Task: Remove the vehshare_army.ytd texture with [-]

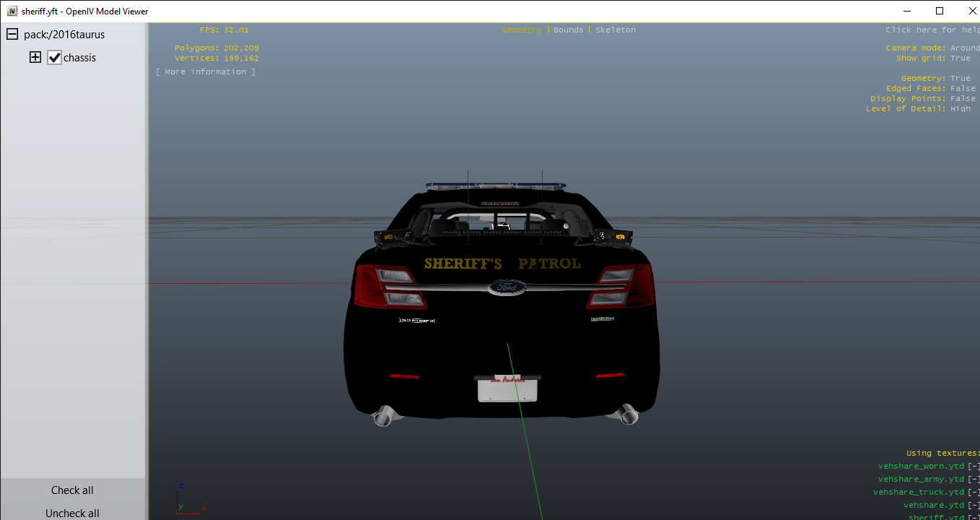Action: coord(974,480)
